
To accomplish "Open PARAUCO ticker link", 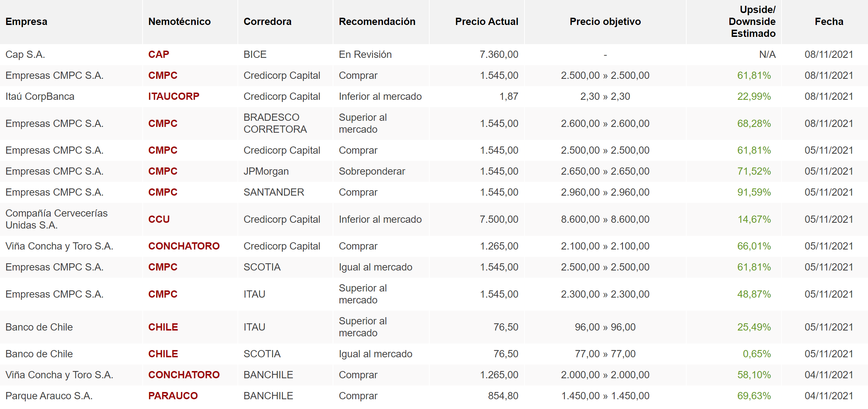I will [x=173, y=396].
